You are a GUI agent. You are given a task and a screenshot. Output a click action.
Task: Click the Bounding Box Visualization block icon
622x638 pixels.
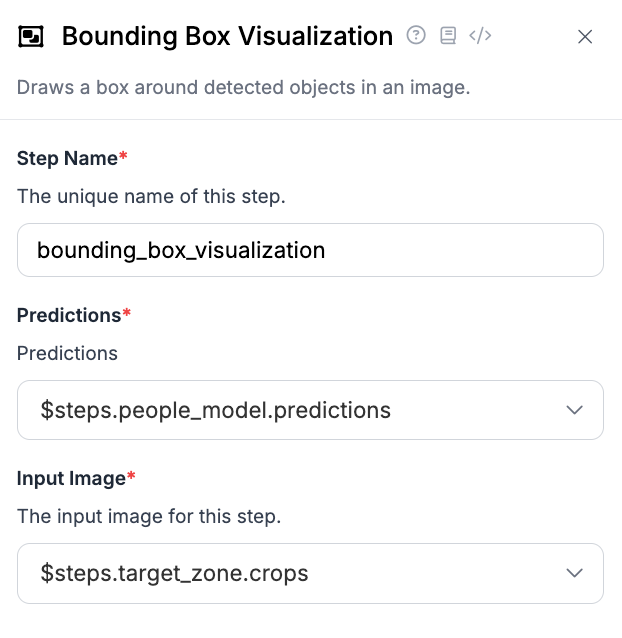(32, 37)
